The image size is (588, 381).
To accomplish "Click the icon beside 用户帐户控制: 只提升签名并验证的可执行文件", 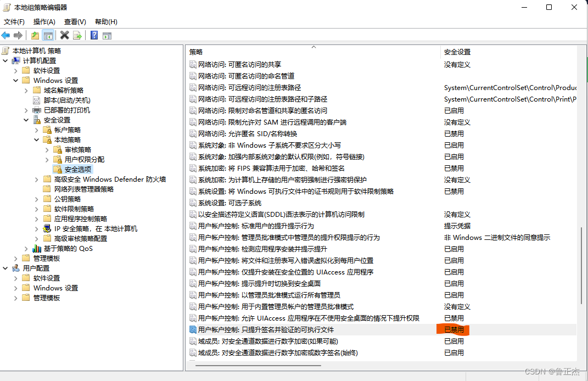I will [x=193, y=329].
